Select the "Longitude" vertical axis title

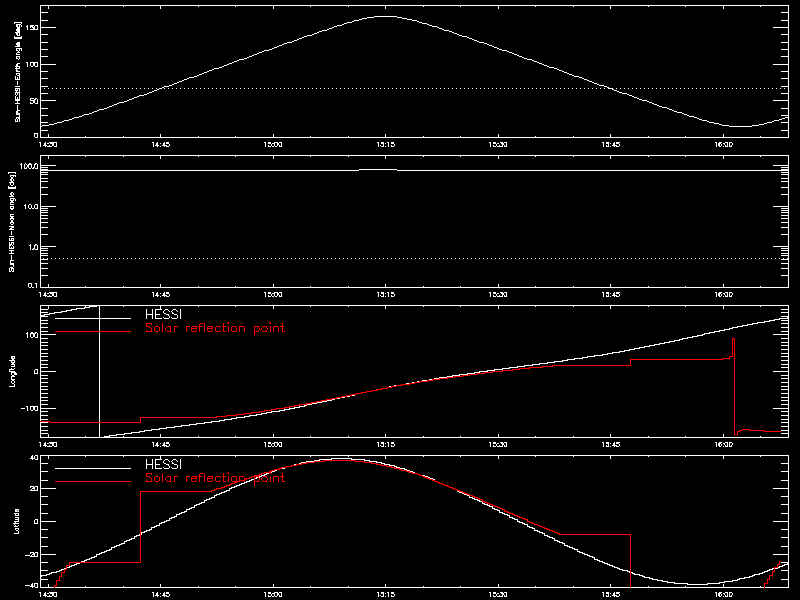pos(12,371)
